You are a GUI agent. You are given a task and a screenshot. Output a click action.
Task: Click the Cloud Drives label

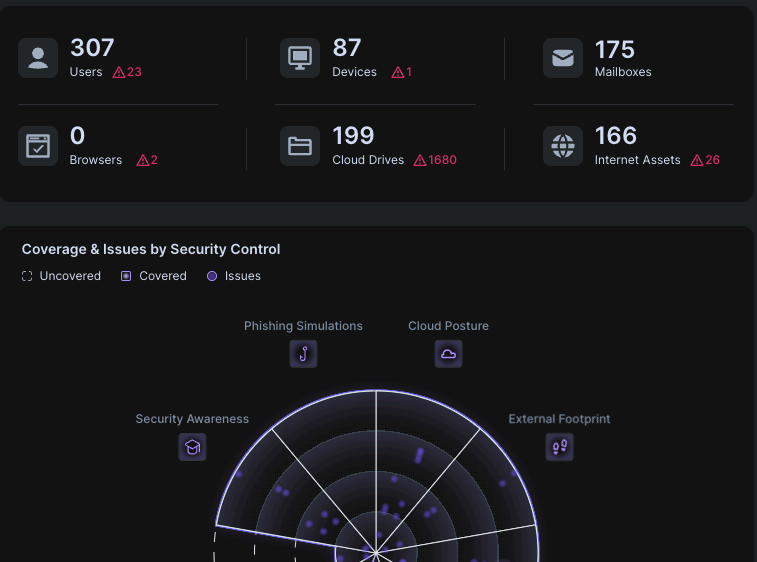tap(368, 160)
